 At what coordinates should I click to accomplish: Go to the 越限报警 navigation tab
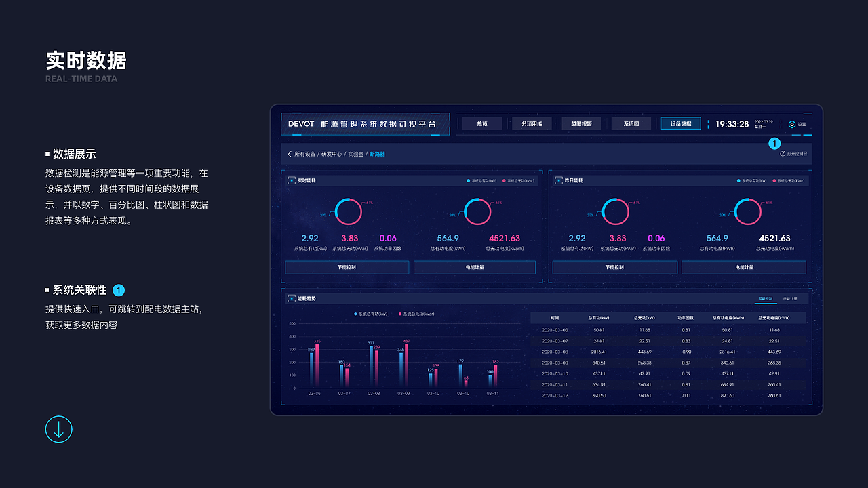(x=582, y=124)
